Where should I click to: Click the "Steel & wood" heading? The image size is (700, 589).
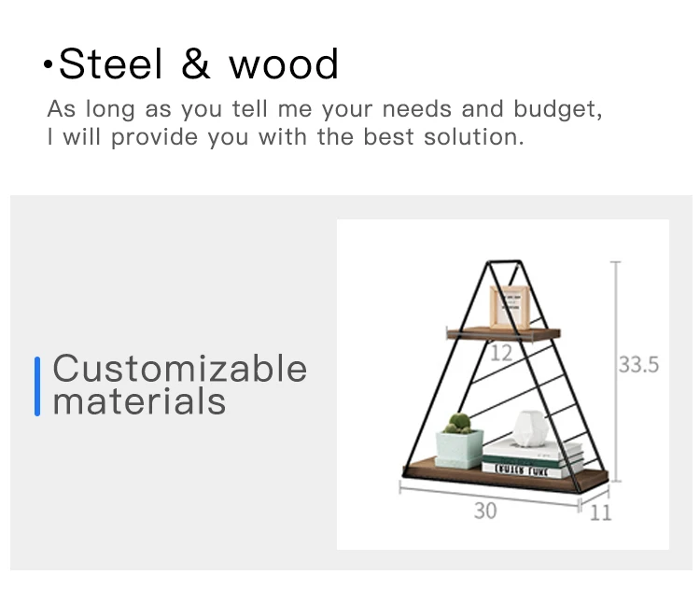pos(198,63)
